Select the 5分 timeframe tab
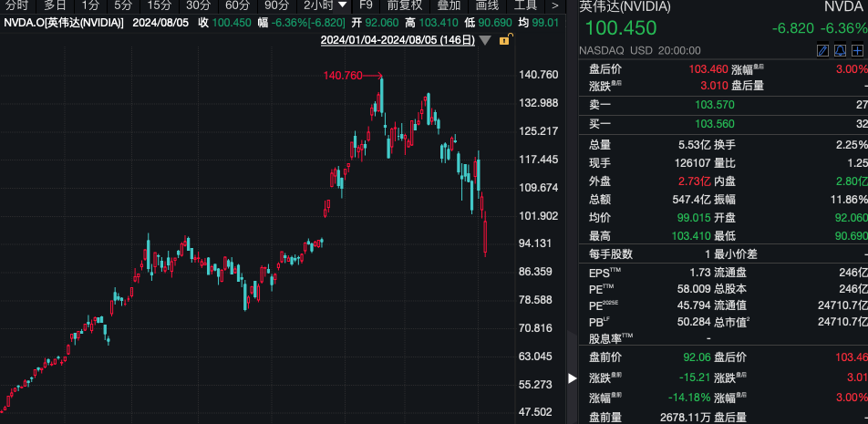 point(123,5)
